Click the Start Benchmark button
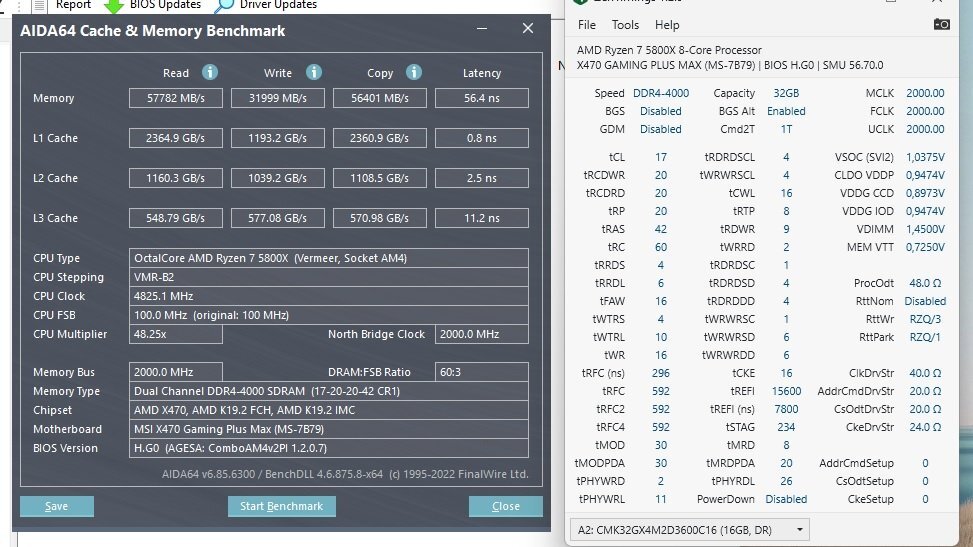This screenshot has width=973, height=547. (x=282, y=506)
